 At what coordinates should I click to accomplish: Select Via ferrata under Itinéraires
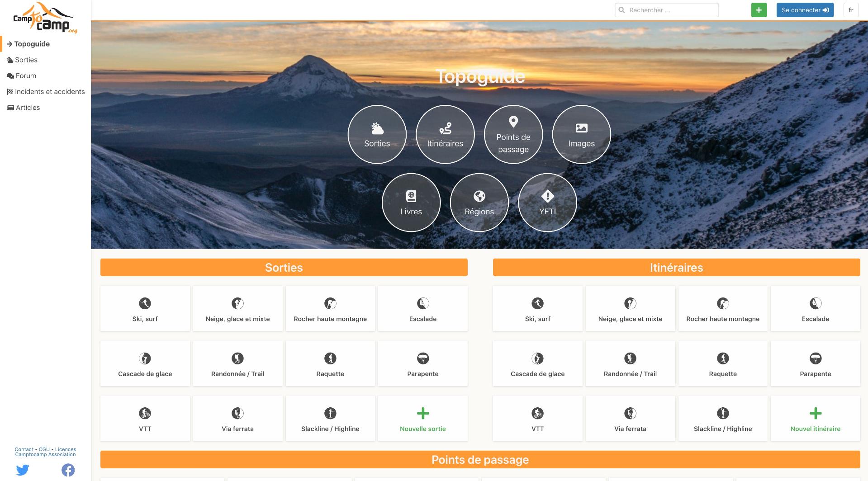[631, 419]
